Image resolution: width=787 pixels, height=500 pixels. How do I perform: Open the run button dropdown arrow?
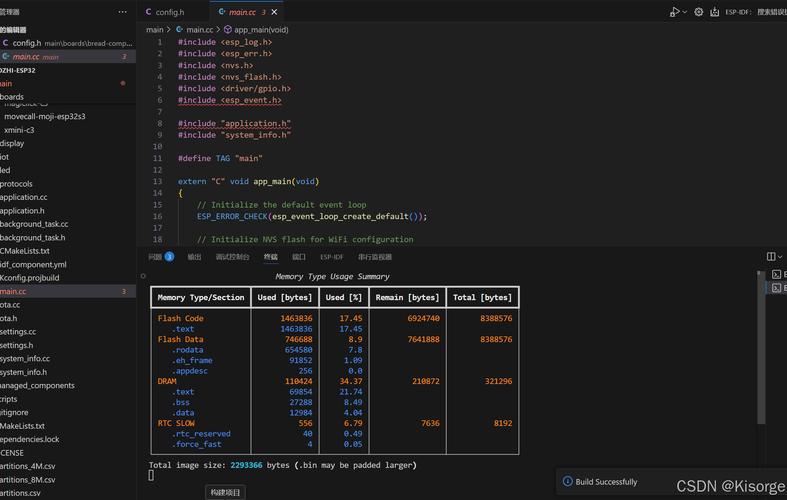[x=685, y=12]
